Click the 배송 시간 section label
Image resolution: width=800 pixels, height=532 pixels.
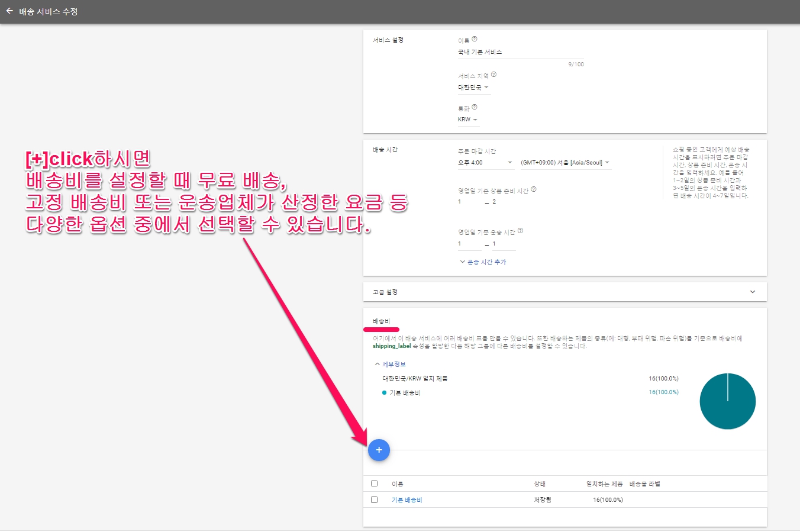[x=385, y=150]
